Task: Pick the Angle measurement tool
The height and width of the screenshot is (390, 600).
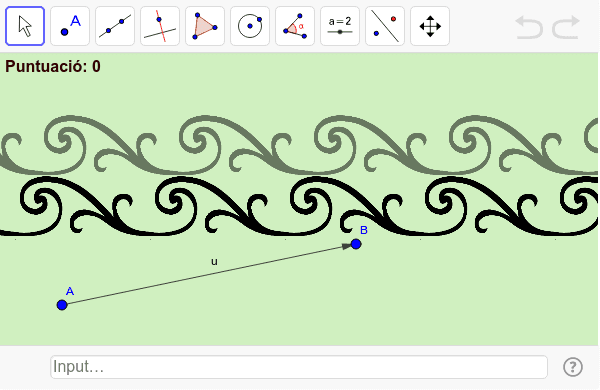Action: (295, 26)
